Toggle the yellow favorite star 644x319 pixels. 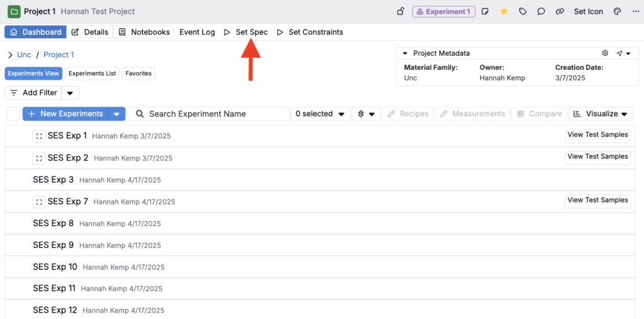click(504, 11)
